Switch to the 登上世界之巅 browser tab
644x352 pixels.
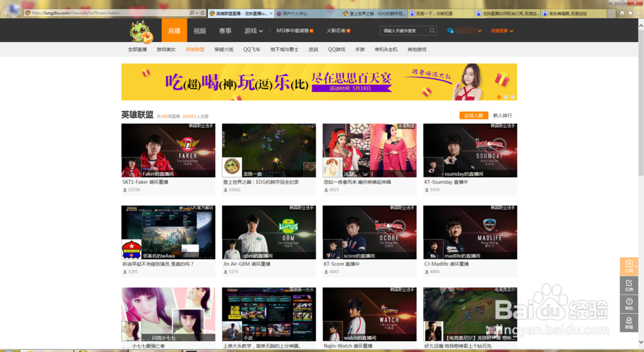tap(374, 14)
